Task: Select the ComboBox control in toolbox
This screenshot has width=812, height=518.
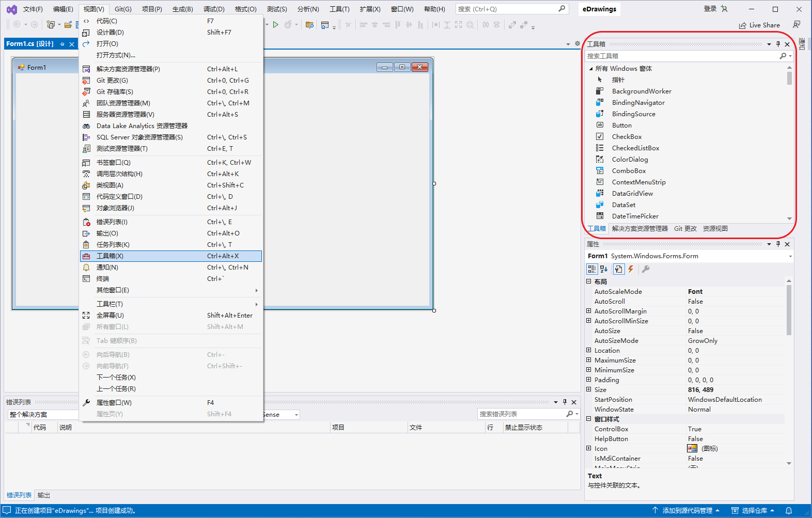Action: 629,171
